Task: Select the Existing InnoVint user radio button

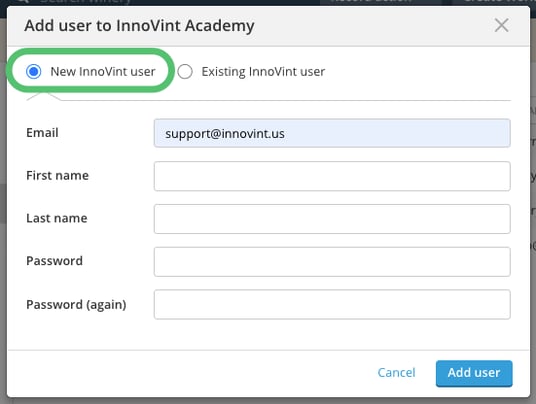Action: (x=185, y=72)
